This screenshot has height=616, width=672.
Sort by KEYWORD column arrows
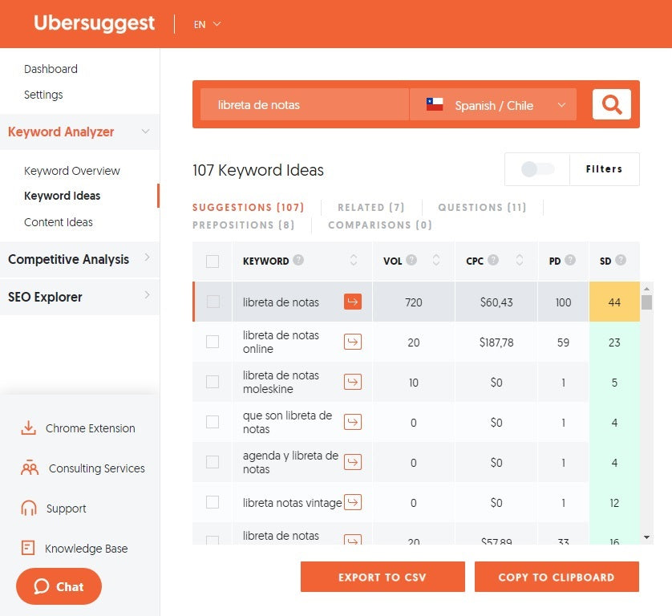point(354,260)
